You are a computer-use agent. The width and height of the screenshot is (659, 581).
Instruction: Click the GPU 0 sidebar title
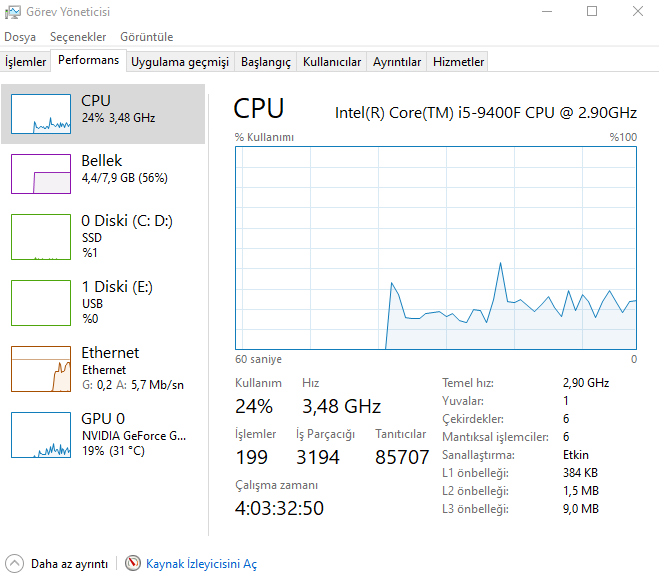103,419
